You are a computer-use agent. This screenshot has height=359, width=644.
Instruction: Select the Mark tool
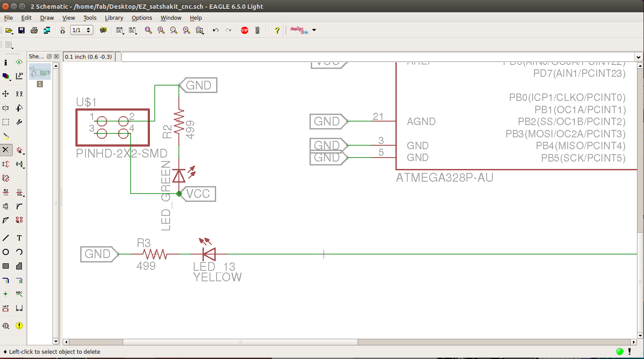click(19, 76)
